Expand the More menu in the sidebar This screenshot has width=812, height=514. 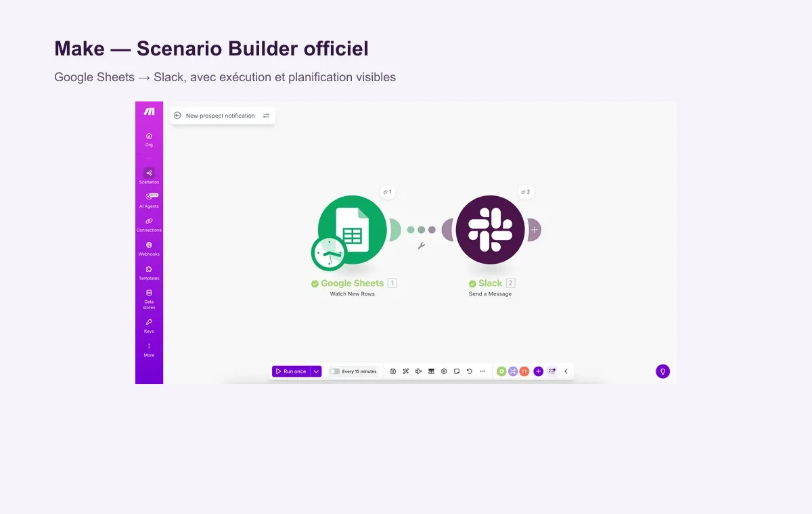(149, 350)
